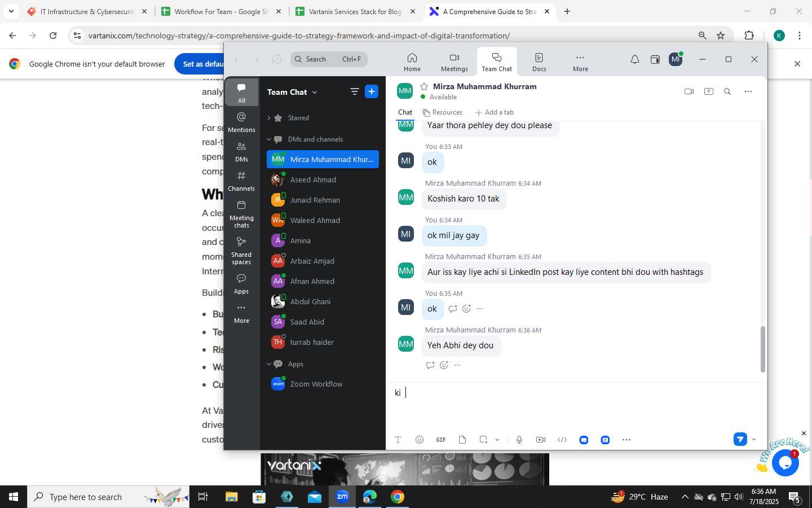
Task: Open Zoom Workflow app chat
Action: (x=323, y=384)
